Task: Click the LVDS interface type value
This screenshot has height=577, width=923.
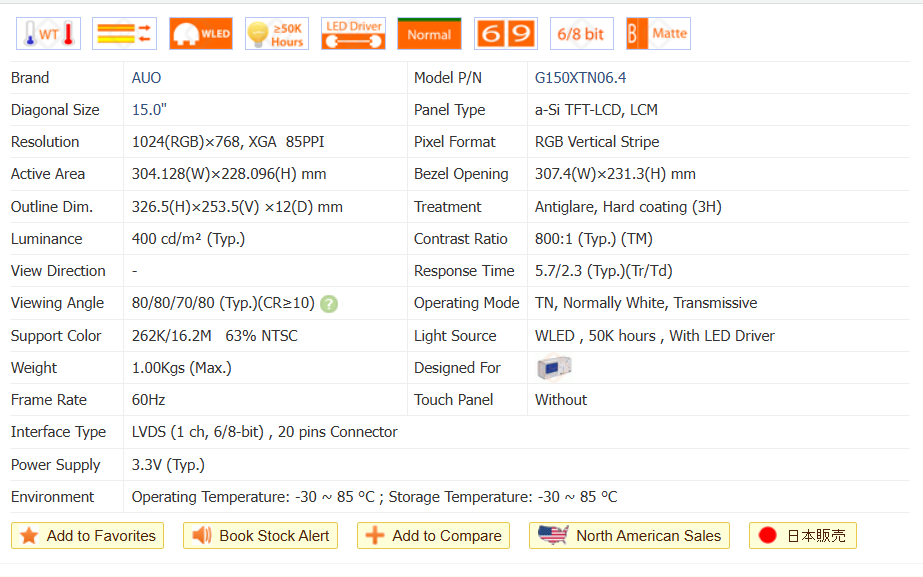Action: [264, 432]
